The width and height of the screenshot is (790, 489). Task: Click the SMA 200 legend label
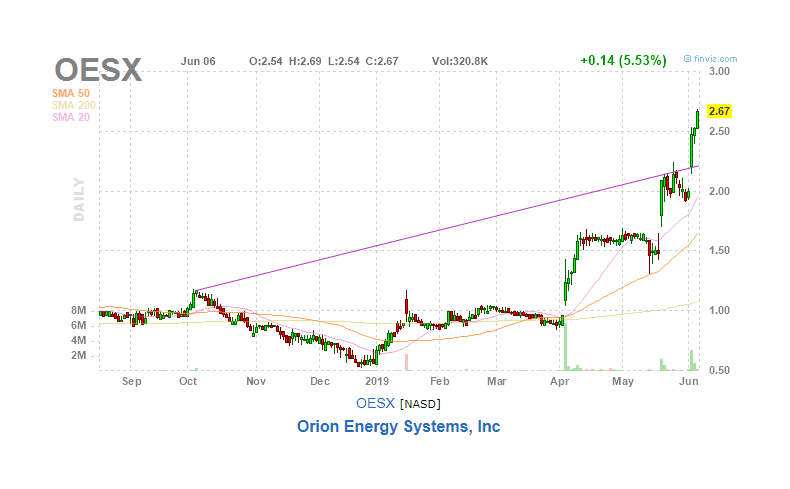74,105
